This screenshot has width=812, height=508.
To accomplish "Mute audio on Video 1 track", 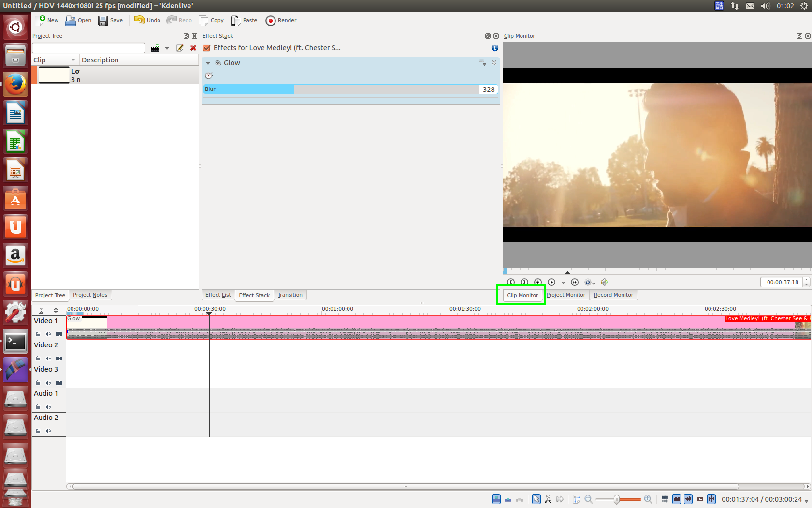I will click(x=48, y=334).
